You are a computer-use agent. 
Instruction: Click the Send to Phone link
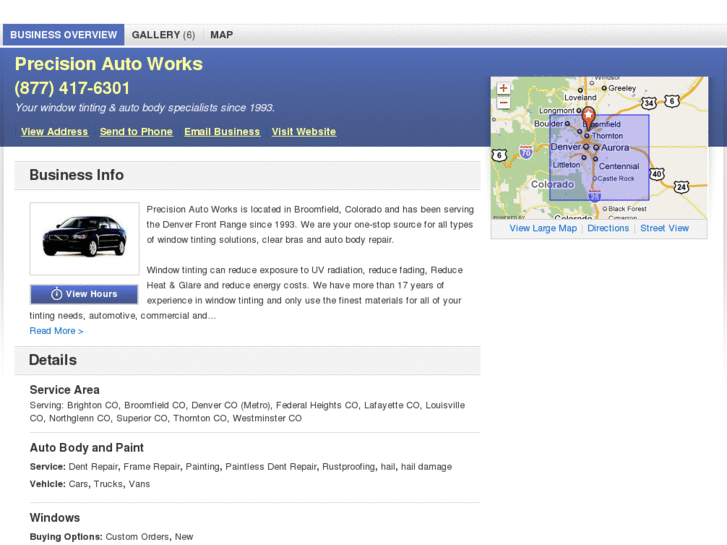pos(136,132)
